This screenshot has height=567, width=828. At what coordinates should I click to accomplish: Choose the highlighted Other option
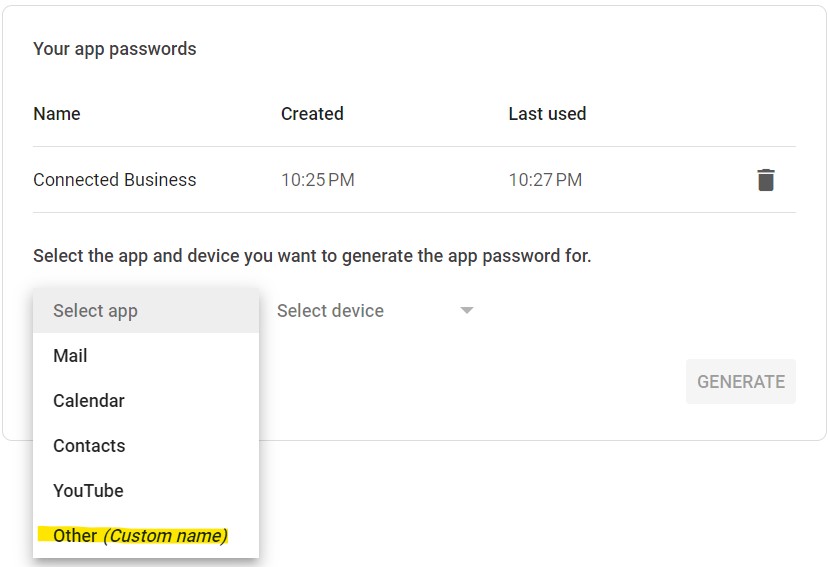pyautogui.click(x=75, y=536)
